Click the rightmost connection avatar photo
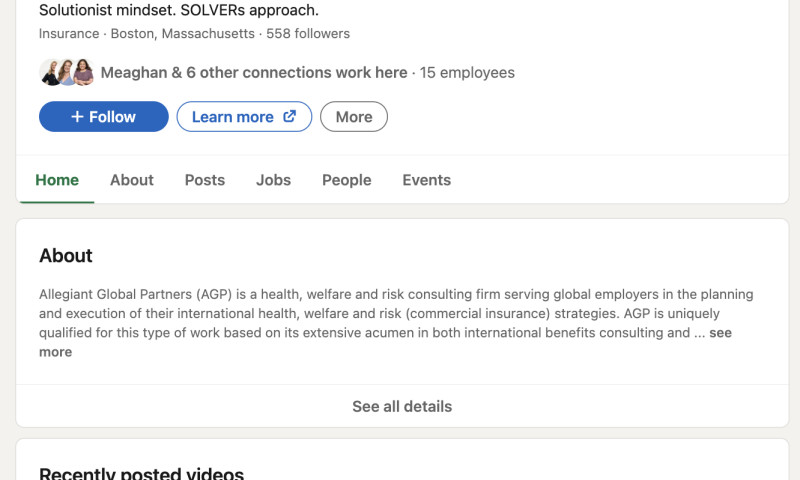The height and width of the screenshot is (480, 800). point(84,72)
